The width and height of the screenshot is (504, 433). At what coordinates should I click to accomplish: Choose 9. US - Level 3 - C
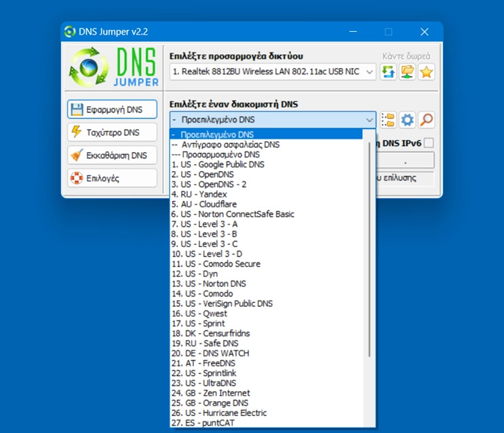point(266,244)
